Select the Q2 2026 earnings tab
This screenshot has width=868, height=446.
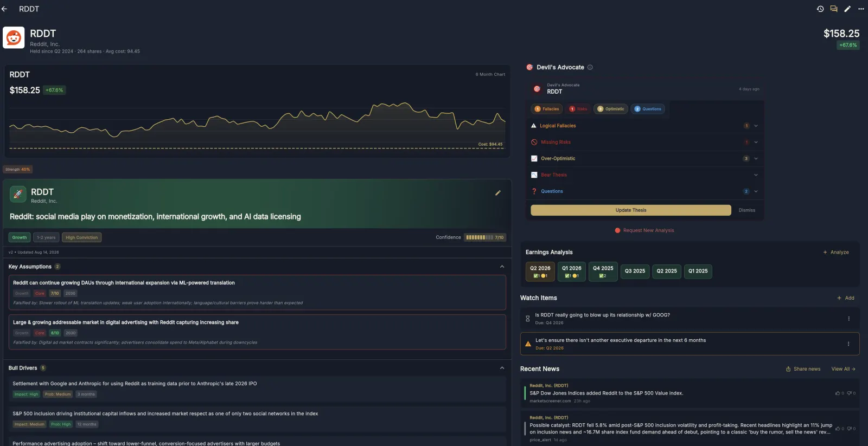pyautogui.click(x=540, y=272)
